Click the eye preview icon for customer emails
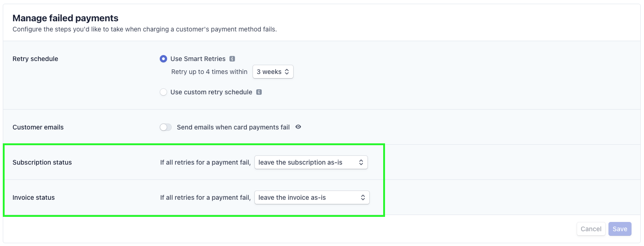This screenshot has width=644, height=246. (298, 127)
